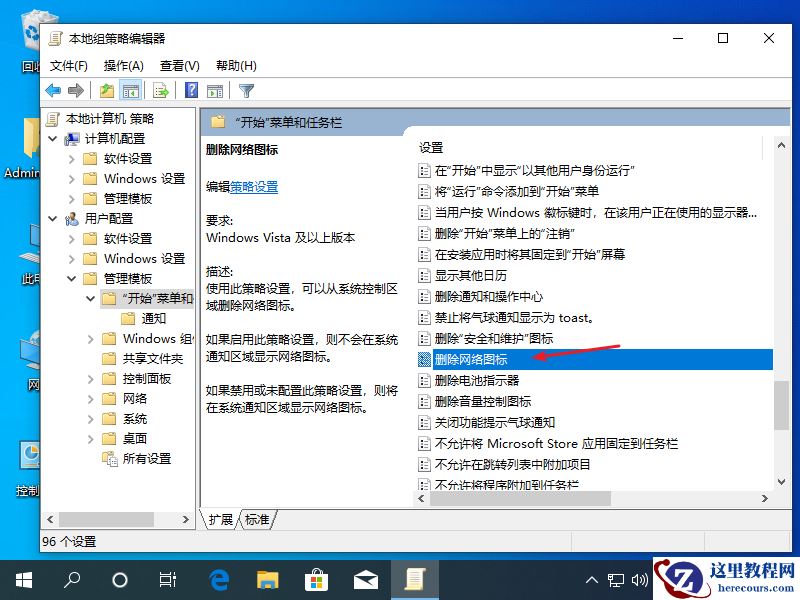The image size is (800, 600).
Task: Open Microsoft Store from the taskbar
Action: 317,579
